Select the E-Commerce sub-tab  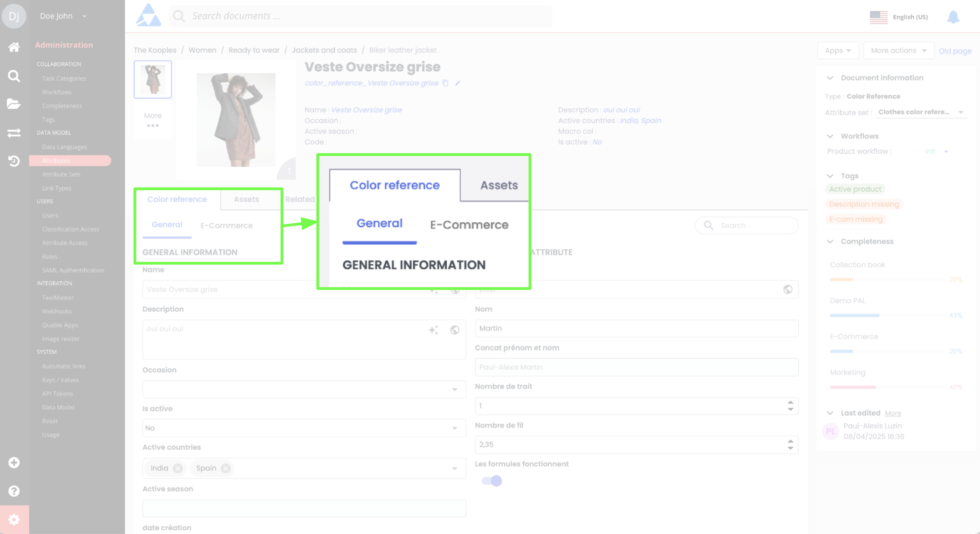[226, 225]
